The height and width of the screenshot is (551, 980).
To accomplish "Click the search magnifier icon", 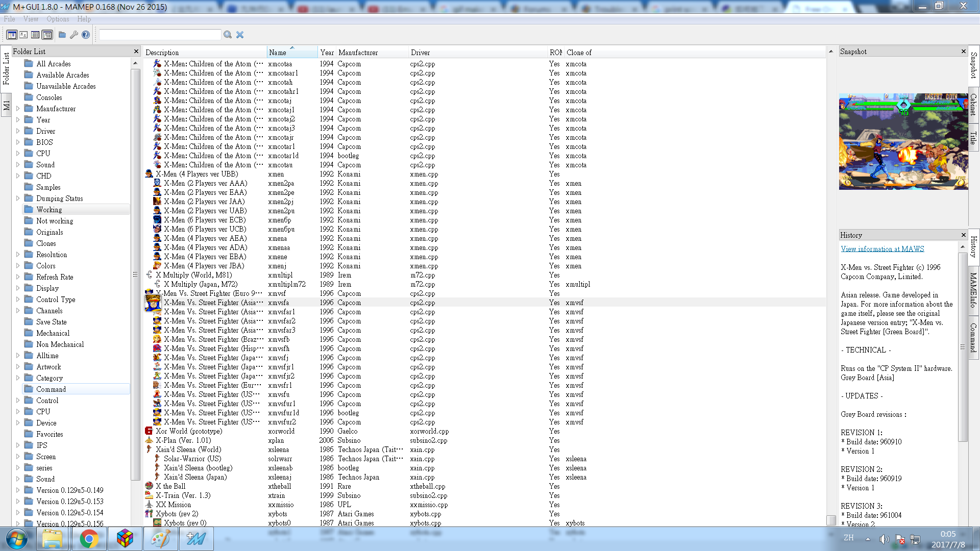I will pos(228,35).
